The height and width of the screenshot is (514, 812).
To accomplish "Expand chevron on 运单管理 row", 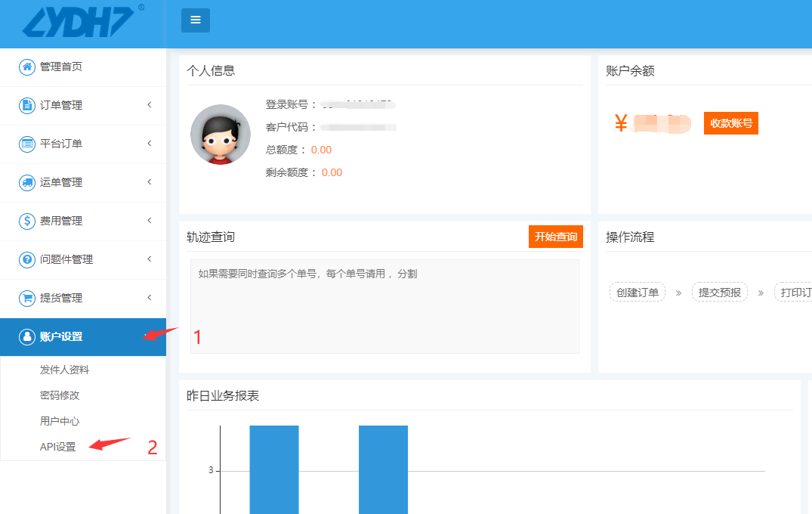I will point(149,182).
